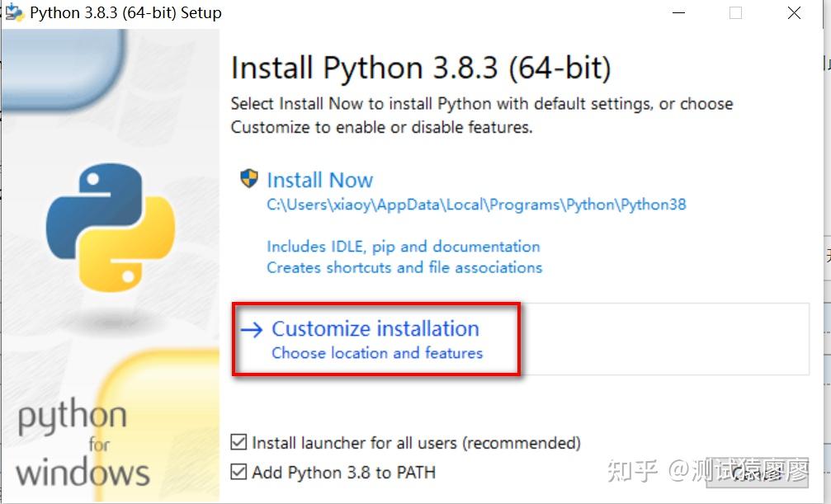Click the installation path under Install Now
This screenshot has width=831, height=504.
(475, 204)
